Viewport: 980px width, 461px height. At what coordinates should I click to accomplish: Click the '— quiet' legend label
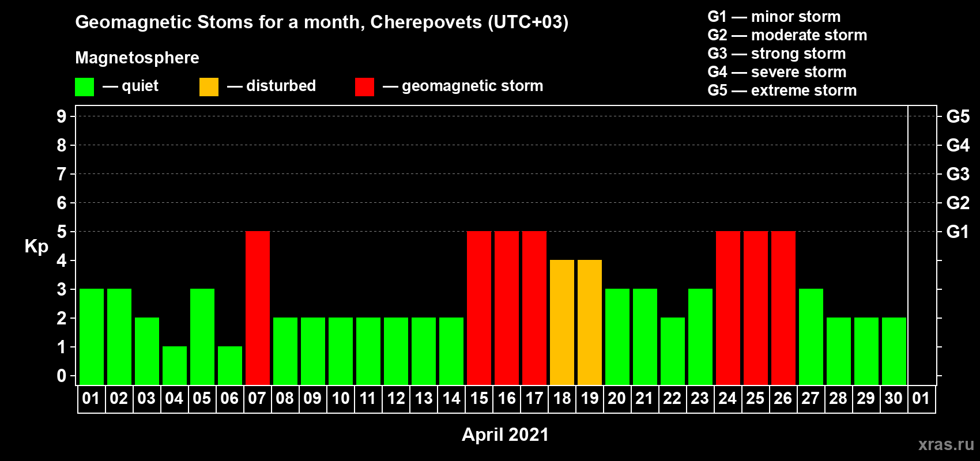(x=131, y=86)
